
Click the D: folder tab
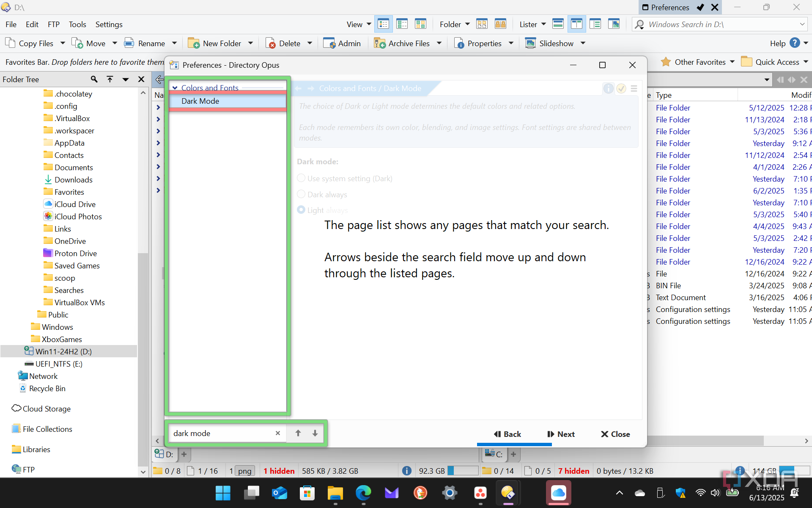[165, 454]
